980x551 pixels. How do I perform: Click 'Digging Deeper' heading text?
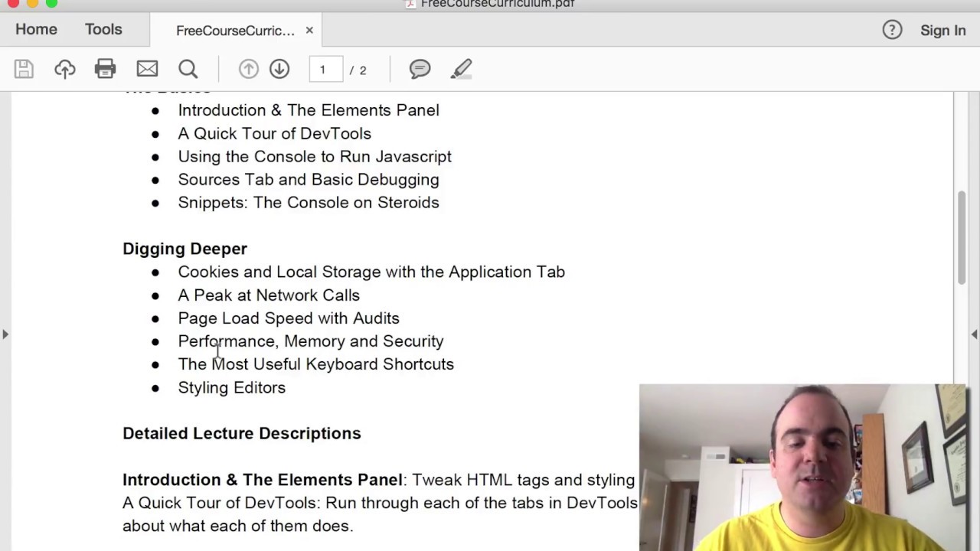[185, 249]
